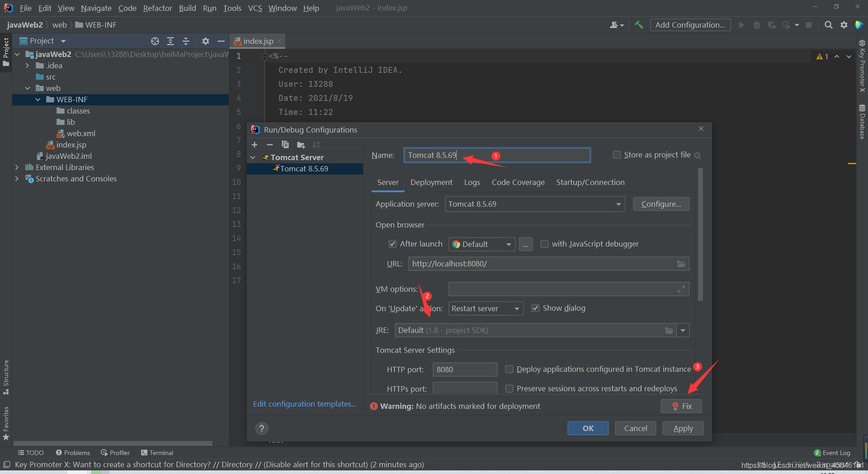Click the Search Everywhere magnifier icon

point(828,25)
